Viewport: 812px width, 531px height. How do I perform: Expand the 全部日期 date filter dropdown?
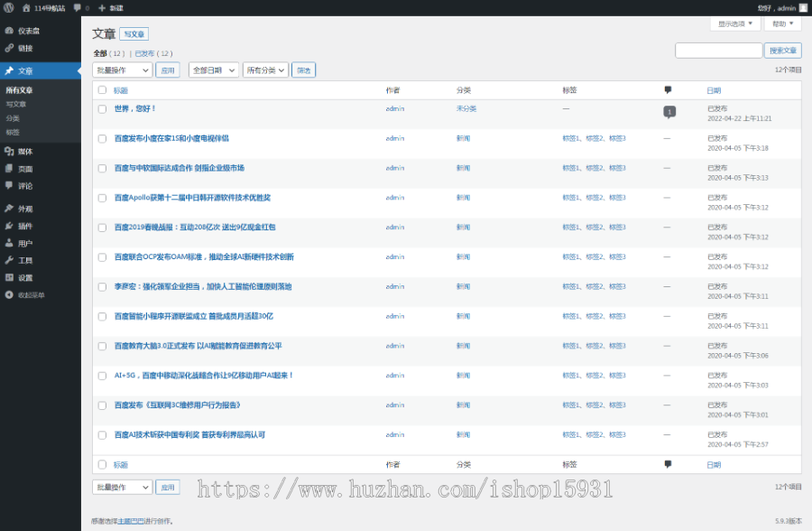click(214, 70)
